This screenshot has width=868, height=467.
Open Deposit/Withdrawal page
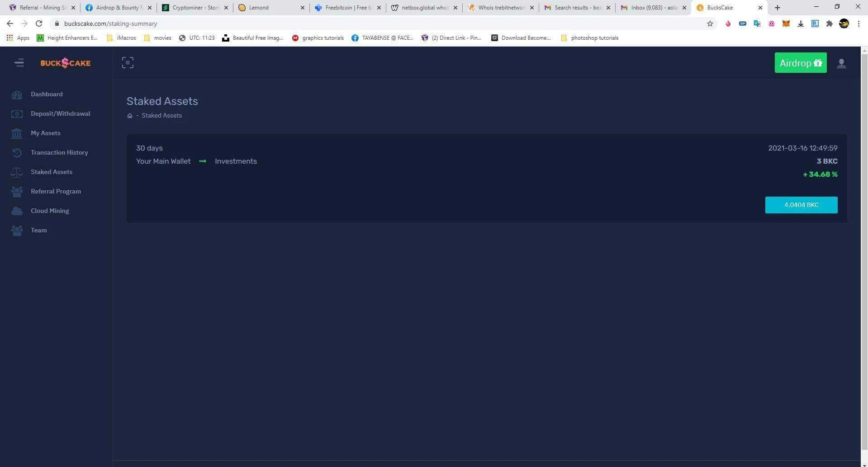pos(60,113)
